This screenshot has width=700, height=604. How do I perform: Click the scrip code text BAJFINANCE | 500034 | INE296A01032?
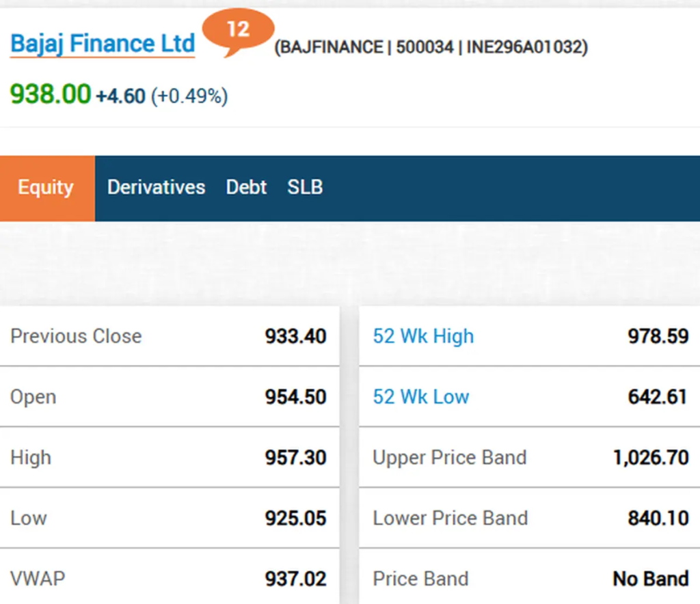pos(431,47)
